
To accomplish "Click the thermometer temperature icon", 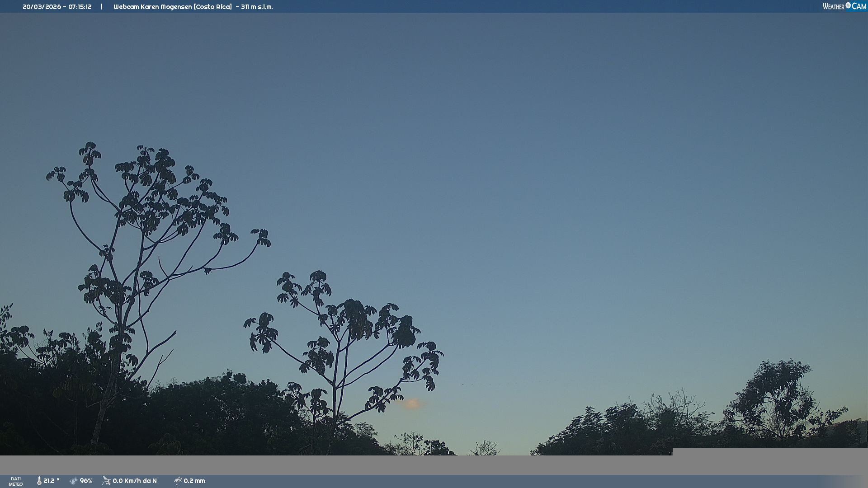I will click(x=39, y=481).
